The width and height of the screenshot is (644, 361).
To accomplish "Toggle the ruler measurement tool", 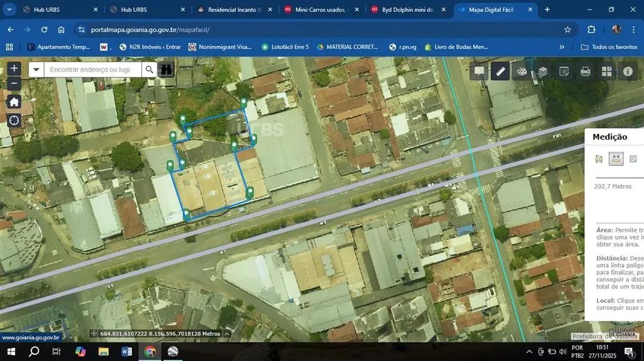I will pyautogui.click(x=500, y=71).
